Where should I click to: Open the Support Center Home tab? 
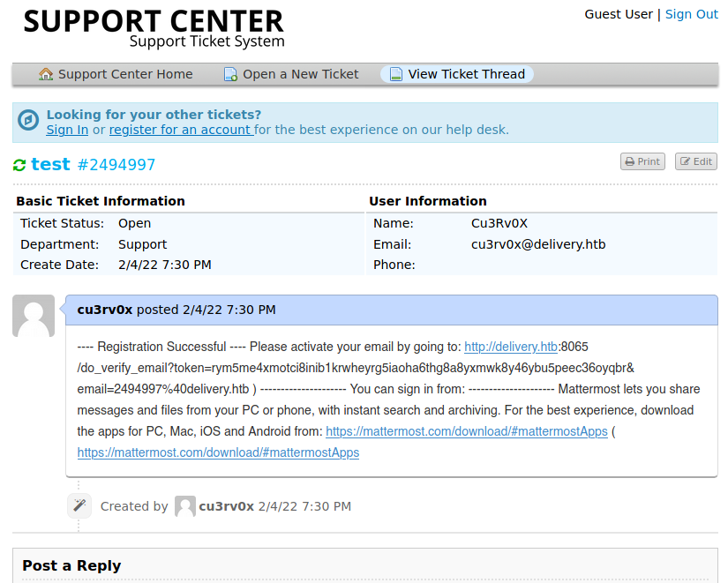tap(125, 74)
